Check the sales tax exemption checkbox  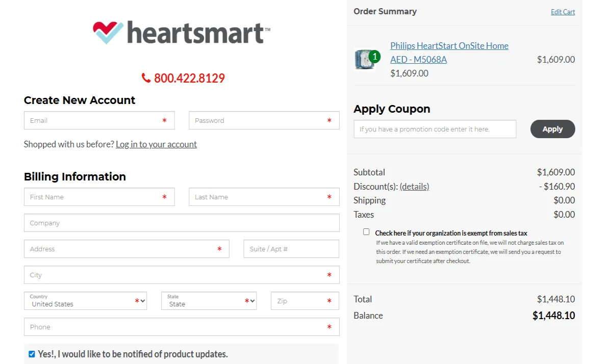366,231
